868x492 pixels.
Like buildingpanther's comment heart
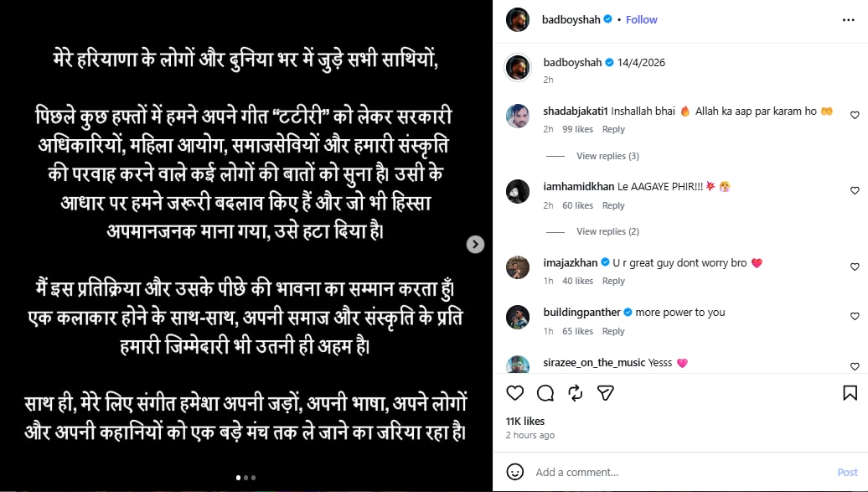(855, 317)
